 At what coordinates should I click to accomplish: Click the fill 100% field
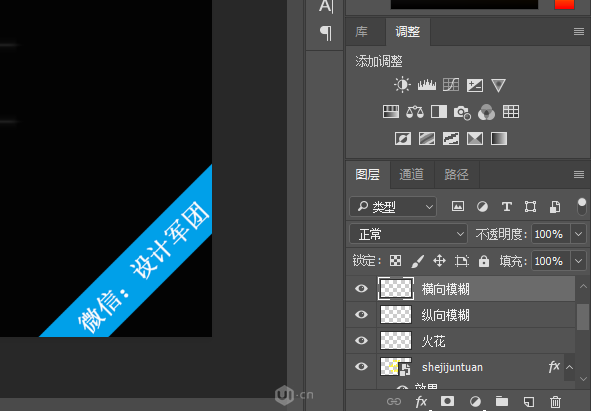pos(550,261)
